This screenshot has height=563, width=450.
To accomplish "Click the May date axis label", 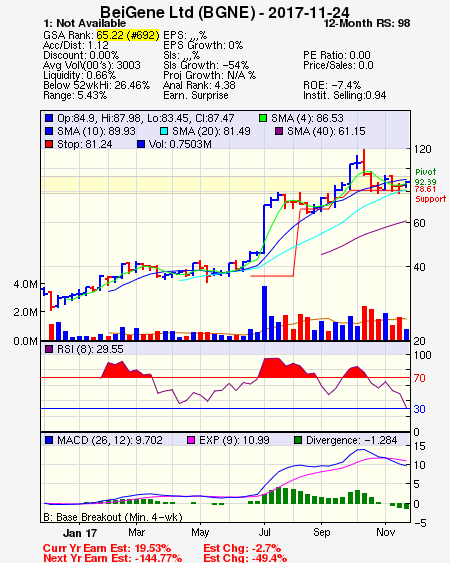I will coord(200,532).
